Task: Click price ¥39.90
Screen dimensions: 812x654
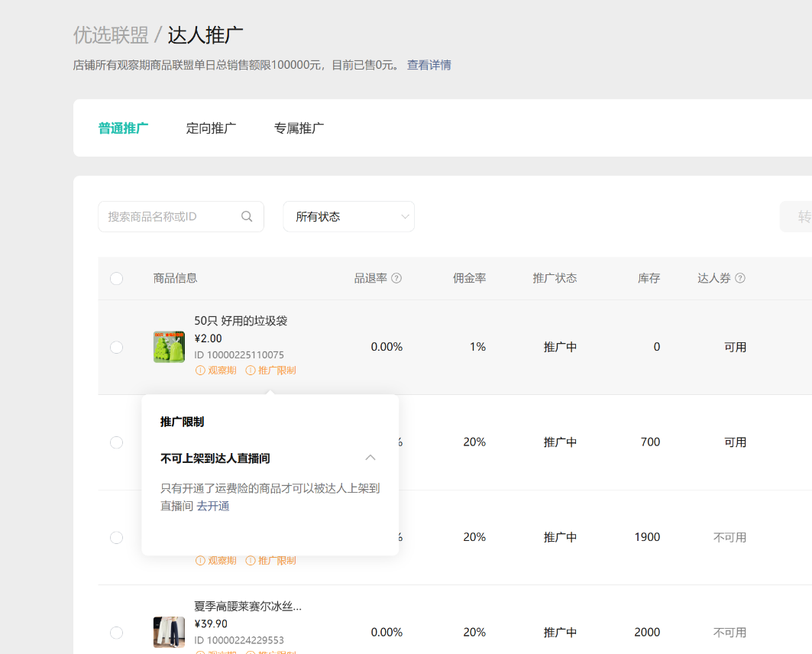Action: [211, 623]
